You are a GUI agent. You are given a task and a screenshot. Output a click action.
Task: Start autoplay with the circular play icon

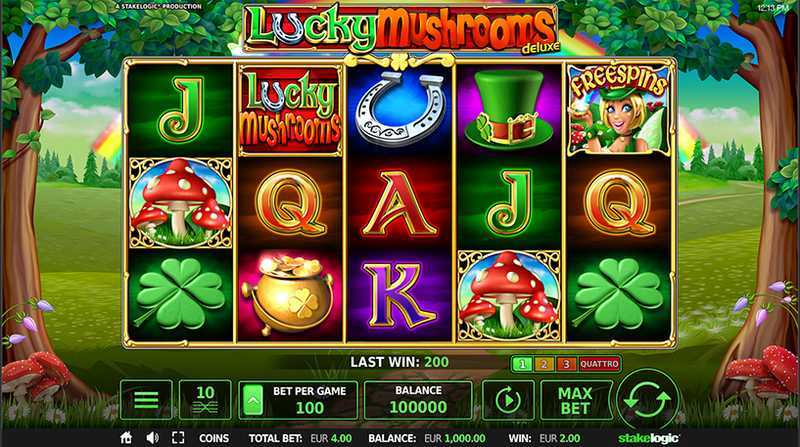tap(508, 400)
